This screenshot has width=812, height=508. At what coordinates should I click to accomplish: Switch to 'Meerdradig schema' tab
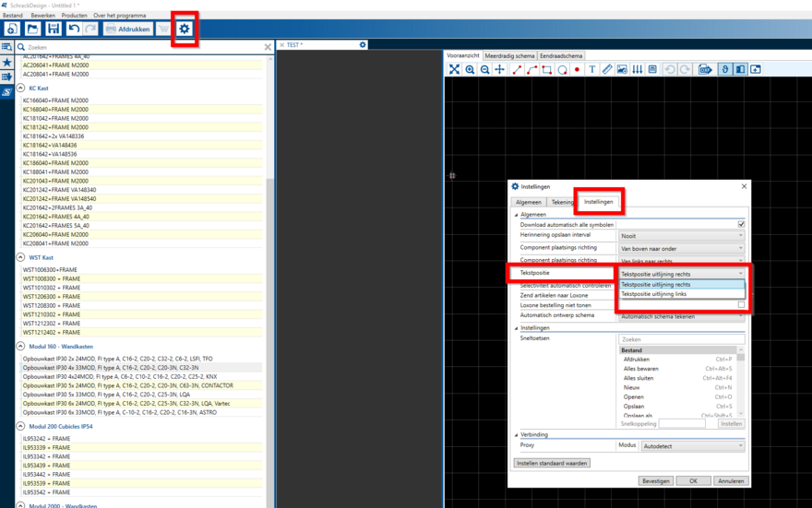point(509,56)
